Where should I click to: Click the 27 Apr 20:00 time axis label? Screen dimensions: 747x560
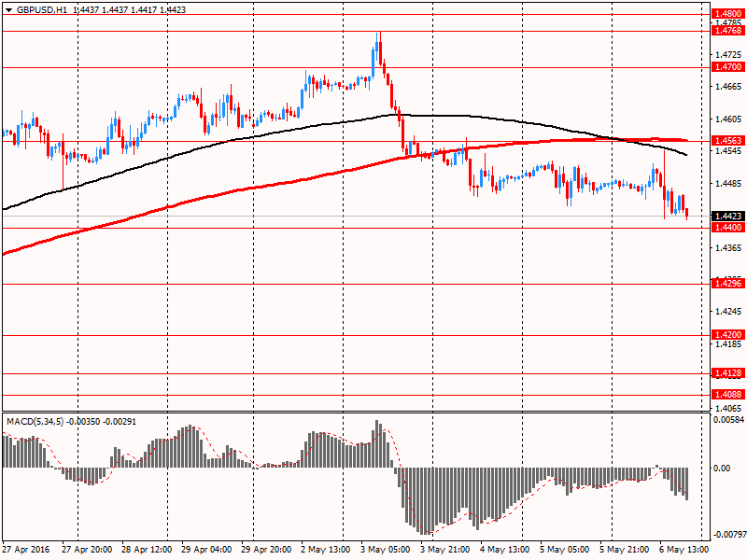[87, 550]
